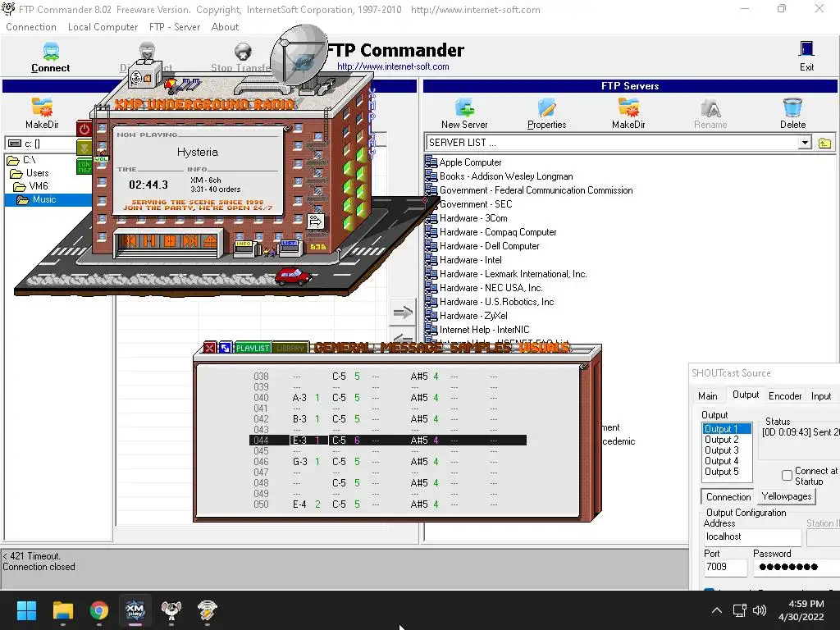Select the Users folder in tree
Screen dimensions: 840x630
[x=30, y=173]
